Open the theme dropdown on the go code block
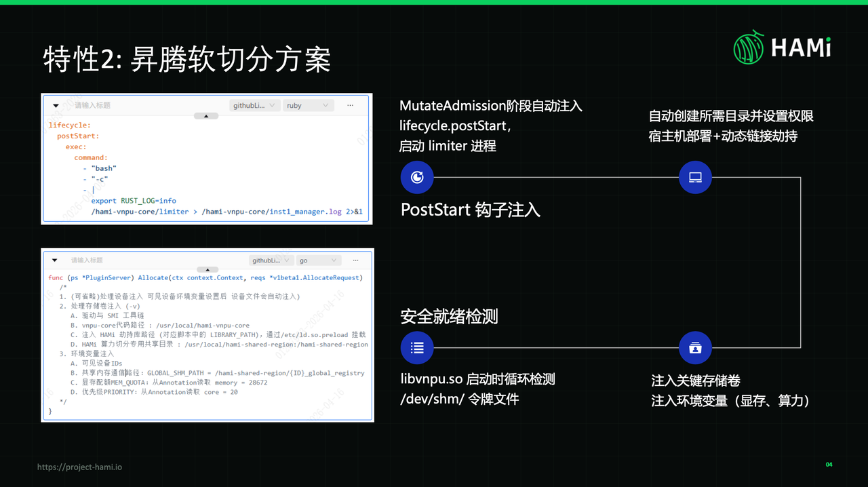This screenshot has width=868, height=487. [271, 260]
